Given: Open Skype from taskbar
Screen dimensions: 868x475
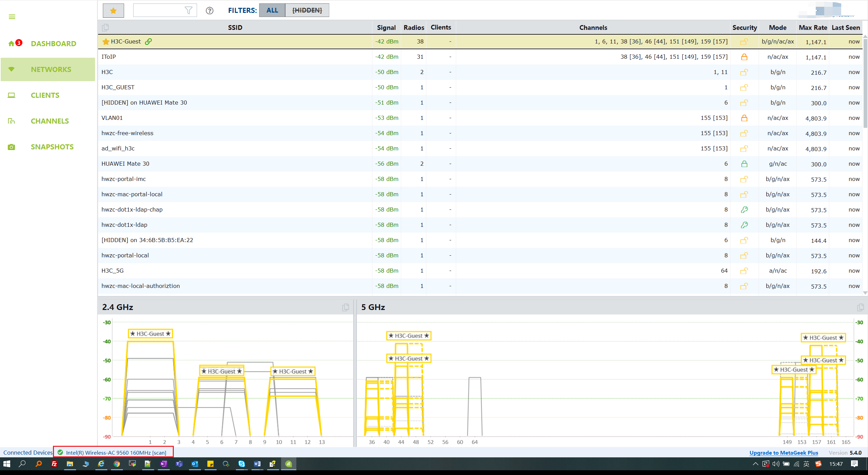Looking at the screenshot, I should click(x=242, y=464).
